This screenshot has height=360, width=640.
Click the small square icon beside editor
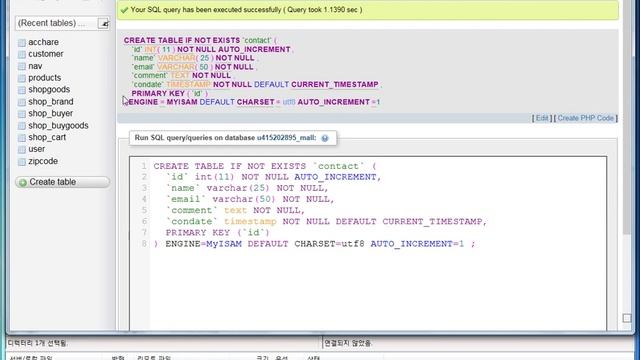(627, 318)
